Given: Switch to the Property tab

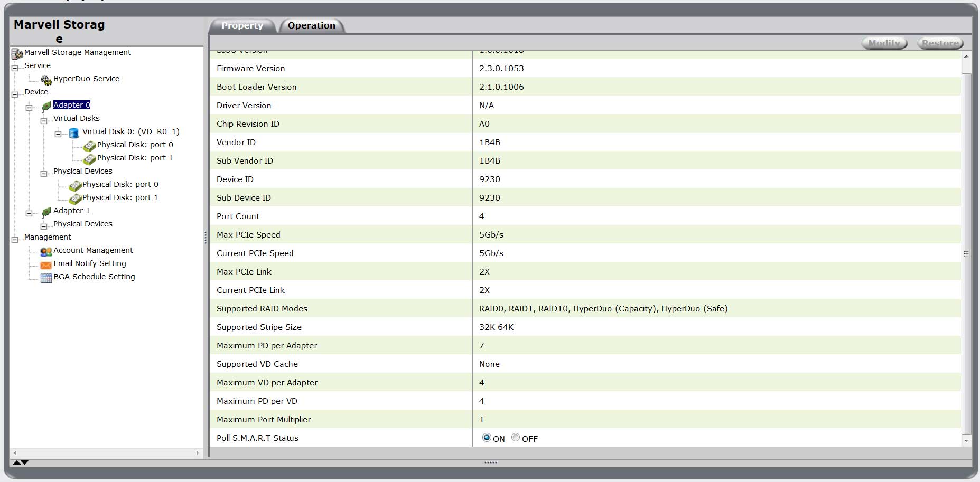Looking at the screenshot, I should click(x=242, y=25).
